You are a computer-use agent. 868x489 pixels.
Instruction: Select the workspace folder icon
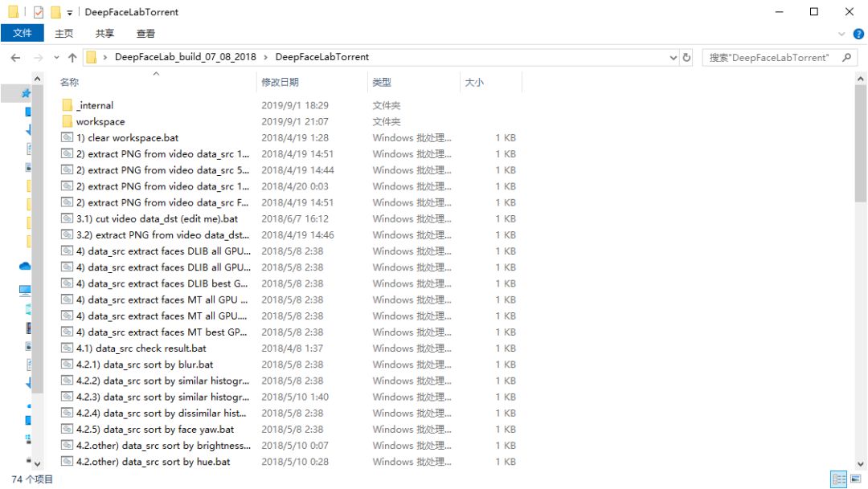(x=67, y=121)
